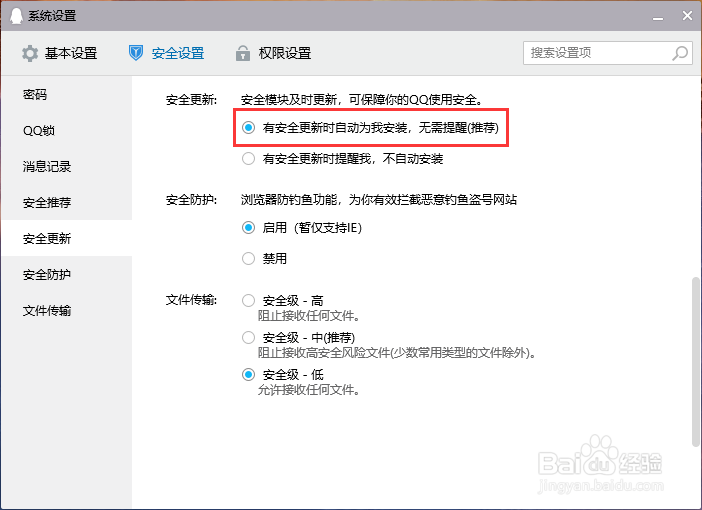This screenshot has width=702, height=510.
Task: Choose 安全级 - 低 for file transfer
Action: pos(248,374)
